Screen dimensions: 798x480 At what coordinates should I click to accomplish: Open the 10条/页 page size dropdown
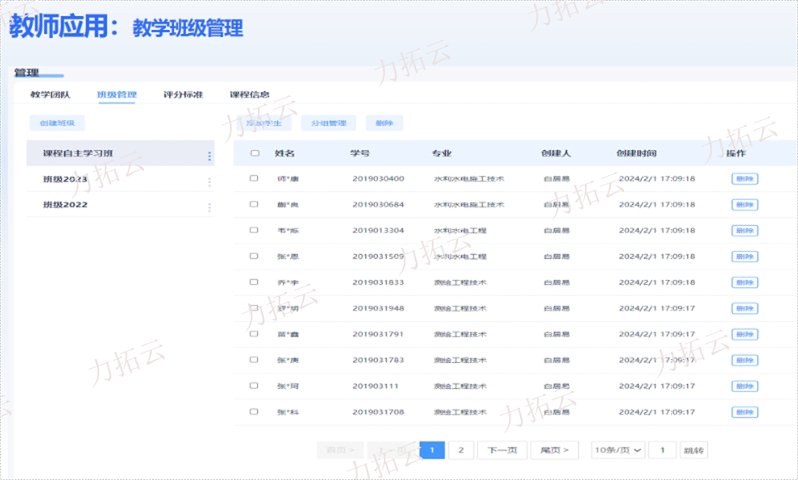(x=618, y=450)
